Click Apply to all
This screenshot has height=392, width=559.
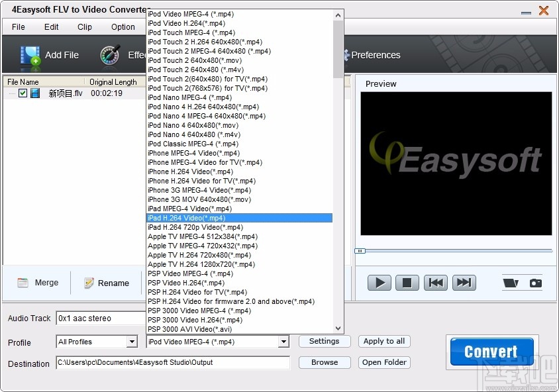pyautogui.click(x=384, y=341)
